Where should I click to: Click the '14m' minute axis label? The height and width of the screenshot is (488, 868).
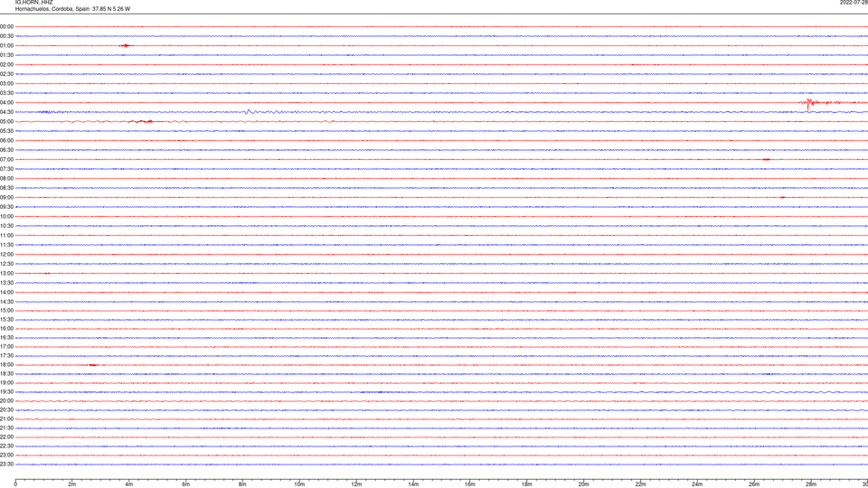[x=413, y=484]
